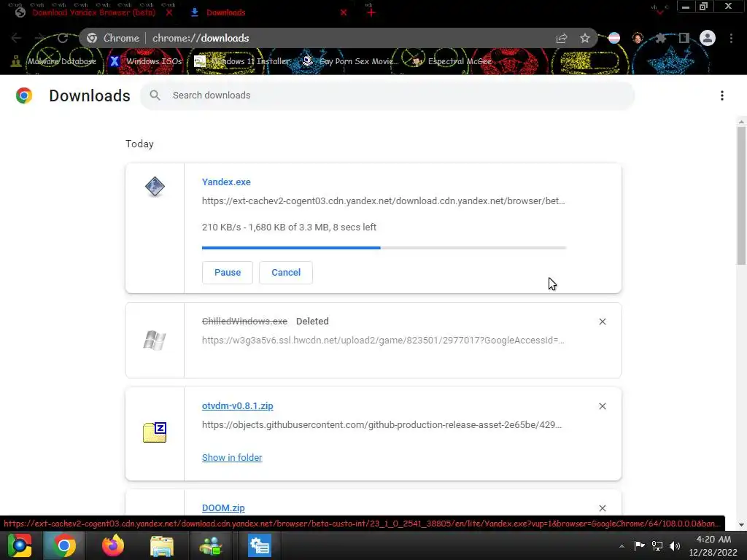Open the volume speaker icon

[675, 545]
